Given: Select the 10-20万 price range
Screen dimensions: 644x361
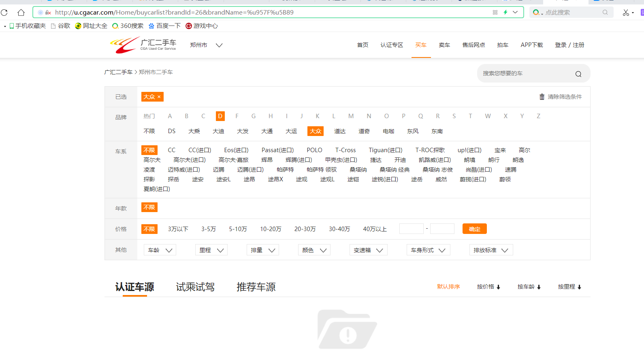Looking at the screenshot, I should 271,229.
